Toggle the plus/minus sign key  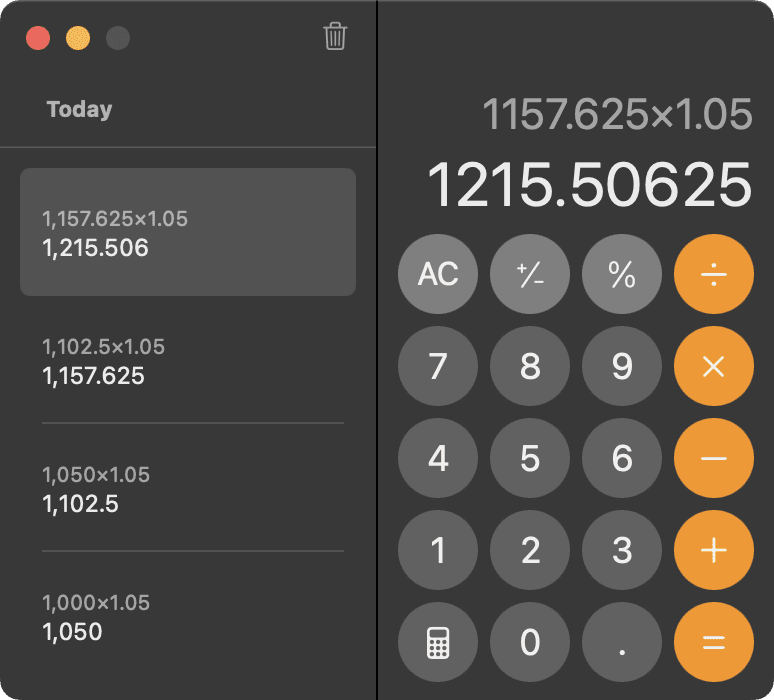point(530,275)
